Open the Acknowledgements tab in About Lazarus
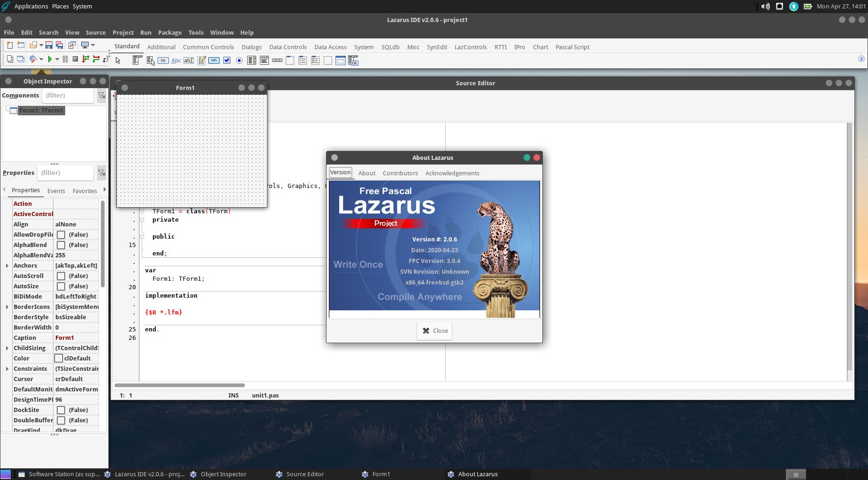Image resolution: width=868 pixels, height=480 pixels. pos(452,173)
